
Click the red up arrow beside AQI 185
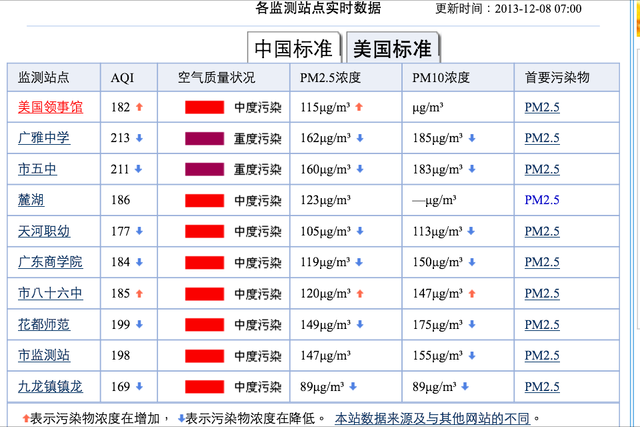139,293
